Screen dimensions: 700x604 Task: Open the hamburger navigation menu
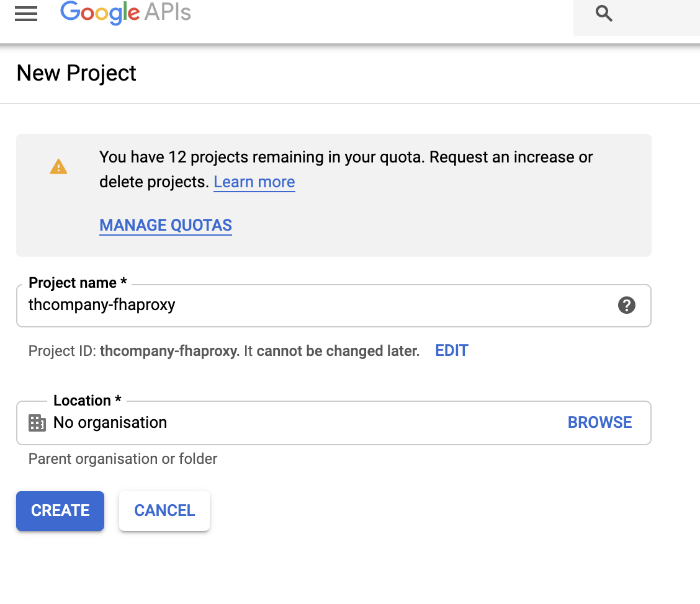(26, 14)
